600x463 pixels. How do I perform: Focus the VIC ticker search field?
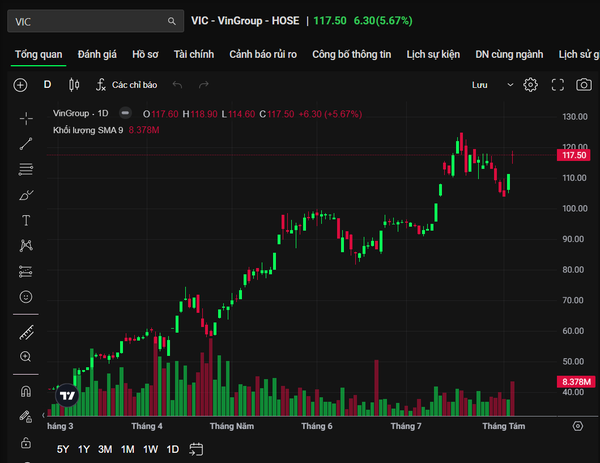(x=95, y=21)
